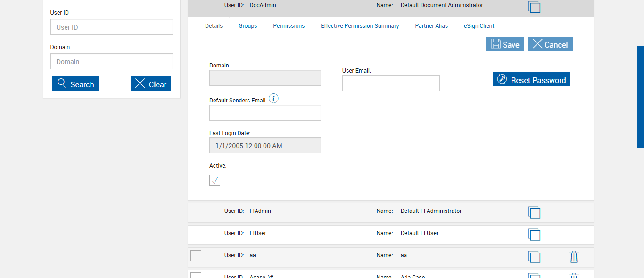Viewport: 644px width, 278px height.
Task: Focus the Domain search field
Action: pos(112,61)
